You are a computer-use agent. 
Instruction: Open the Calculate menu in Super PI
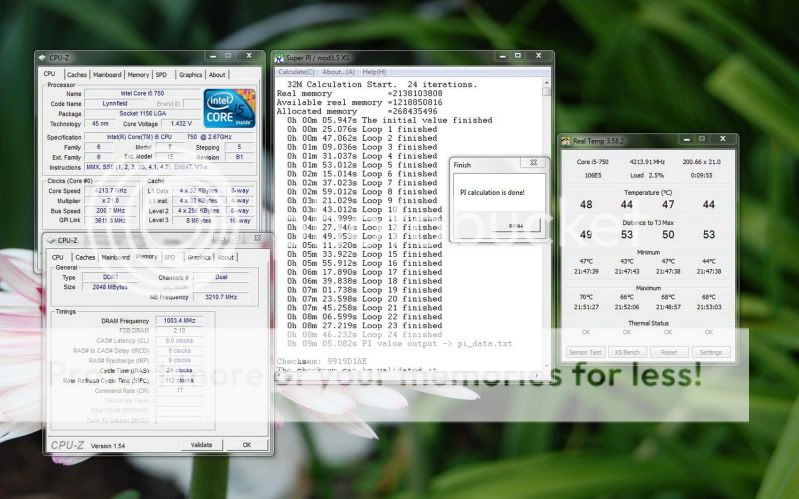296,72
